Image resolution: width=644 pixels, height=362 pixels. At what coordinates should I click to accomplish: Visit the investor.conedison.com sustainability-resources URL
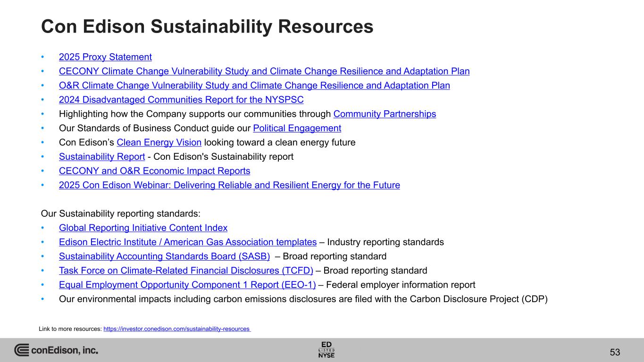point(176,329)
